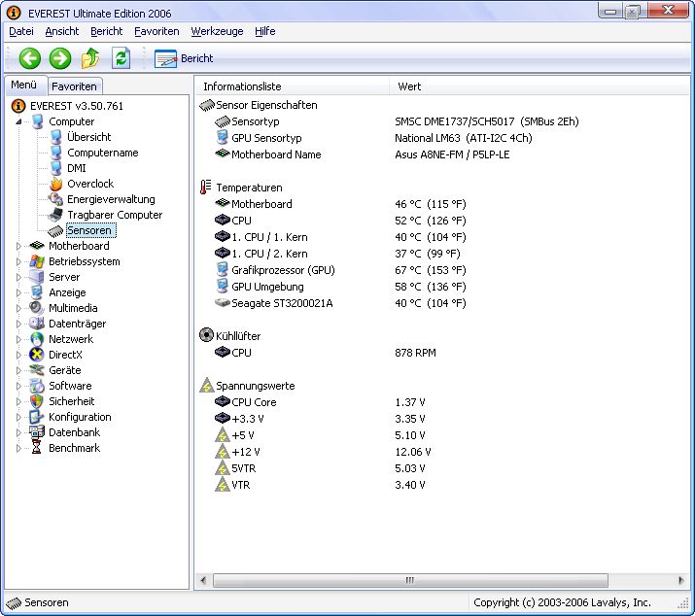Select the Grafikprozessor (GPU) temperature row
This screenshot has height=616, width=695.
click(x=341, y=270)
